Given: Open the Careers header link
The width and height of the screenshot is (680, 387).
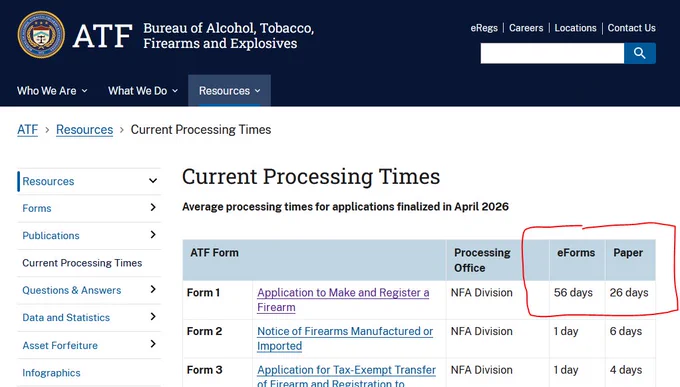Looking at the screenshot, I should (x=526, y=28).
